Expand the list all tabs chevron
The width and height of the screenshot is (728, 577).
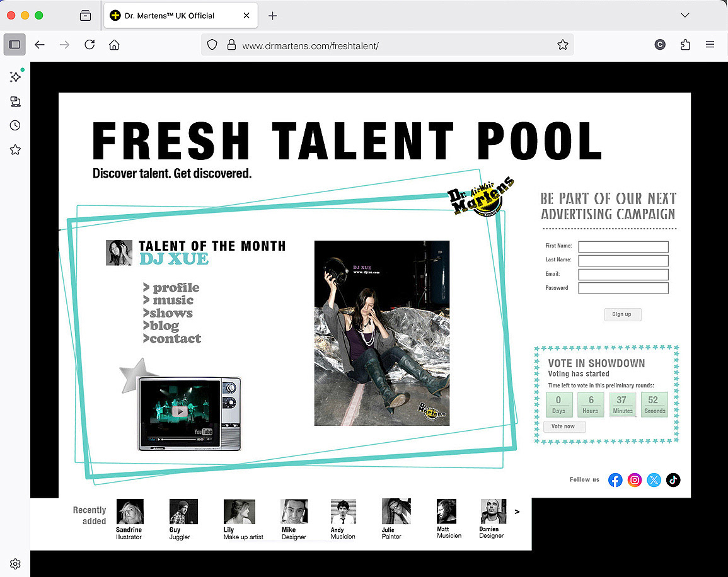tap(685, 15)
